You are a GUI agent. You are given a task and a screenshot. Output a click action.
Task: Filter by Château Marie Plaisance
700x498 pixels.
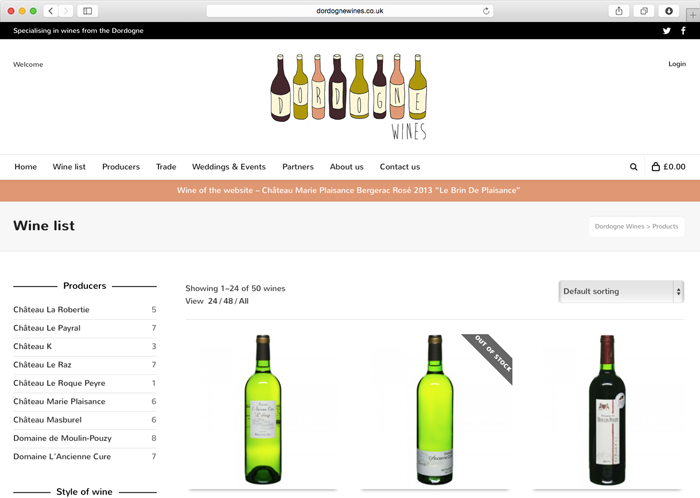59,402
